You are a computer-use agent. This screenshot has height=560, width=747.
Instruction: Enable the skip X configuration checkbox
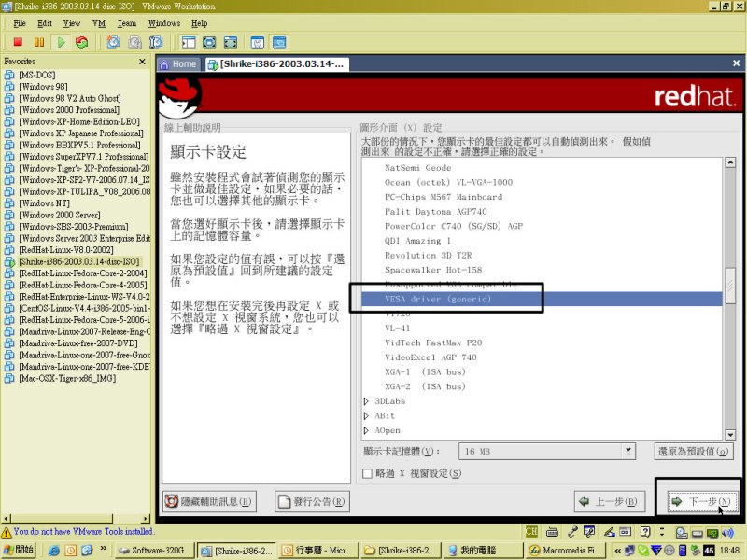coord(367,473)
